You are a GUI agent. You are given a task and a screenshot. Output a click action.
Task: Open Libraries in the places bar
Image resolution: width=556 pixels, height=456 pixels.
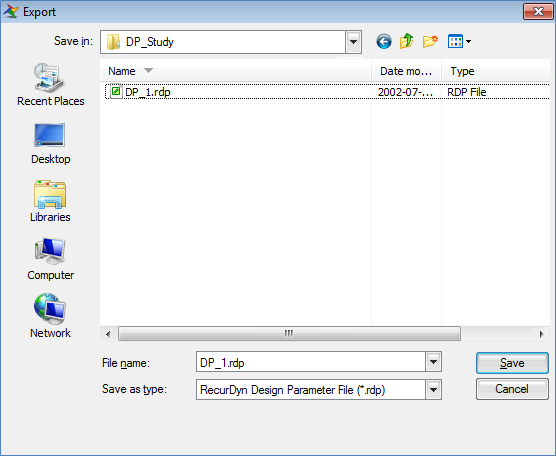pos(50,201)
